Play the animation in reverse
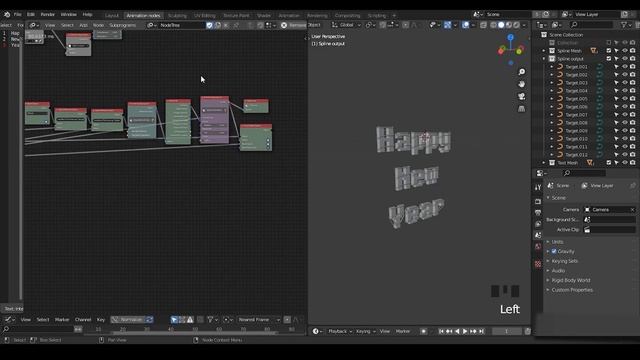 [457, 331]
